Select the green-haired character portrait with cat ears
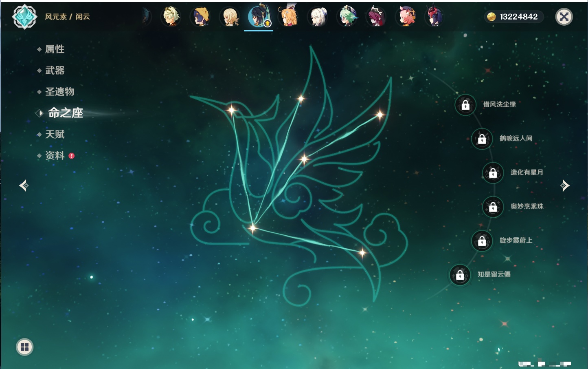 tap(347, 17)
